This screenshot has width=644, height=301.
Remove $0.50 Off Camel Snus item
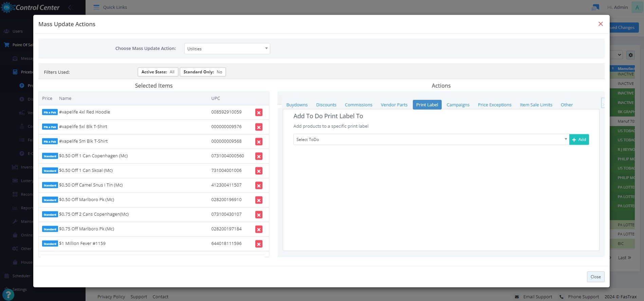[x=259, y=185]
